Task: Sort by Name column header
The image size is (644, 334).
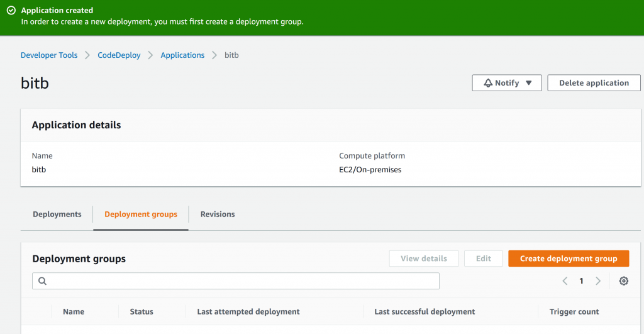Action: [x=74, y=312]
